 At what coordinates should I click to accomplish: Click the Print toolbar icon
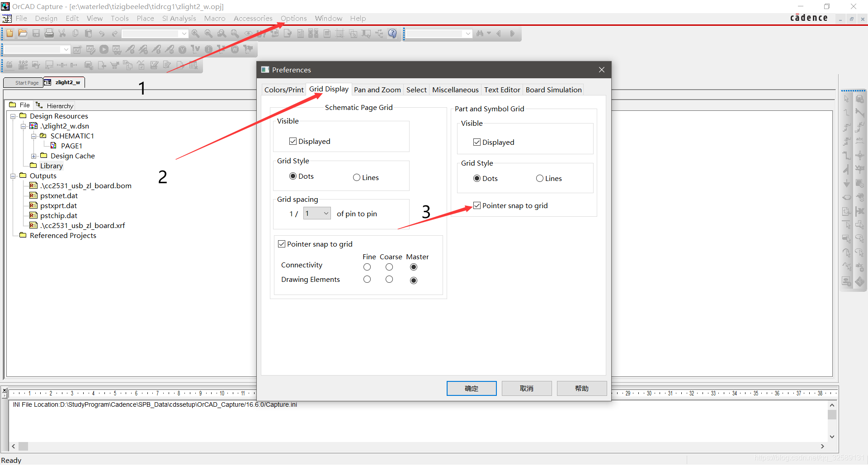click(x=49, y=33)
